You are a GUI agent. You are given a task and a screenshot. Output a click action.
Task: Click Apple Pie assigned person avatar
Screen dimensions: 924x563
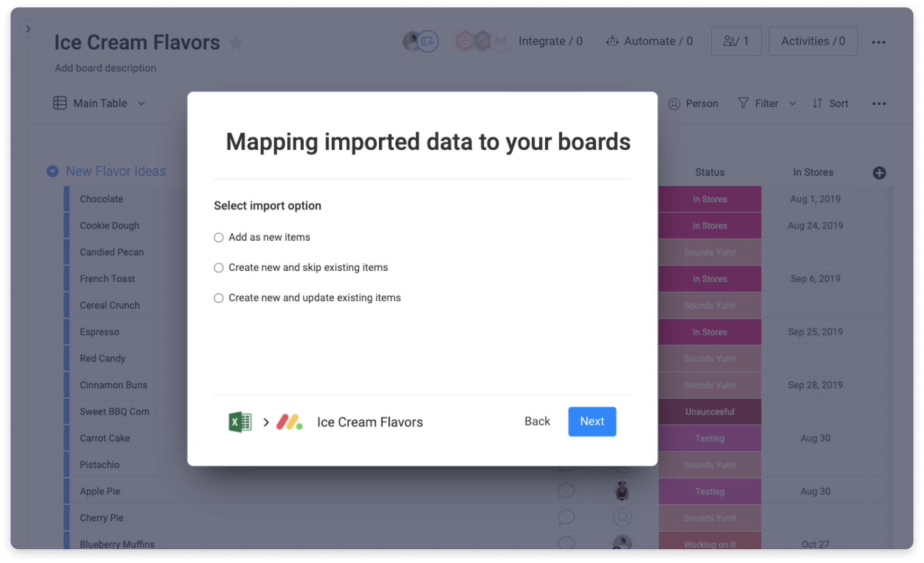622,491
